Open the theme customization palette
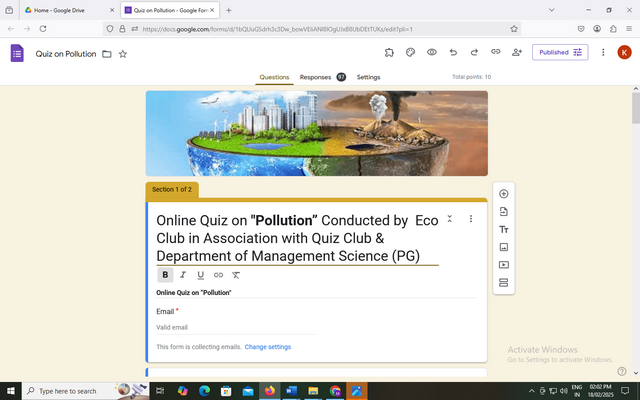 (410, 52)
